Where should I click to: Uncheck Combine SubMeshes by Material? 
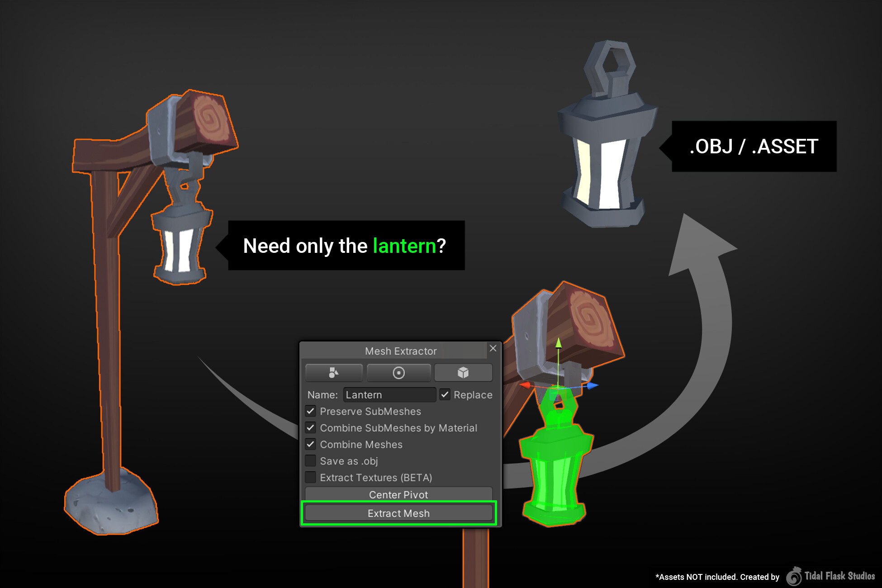310,428
